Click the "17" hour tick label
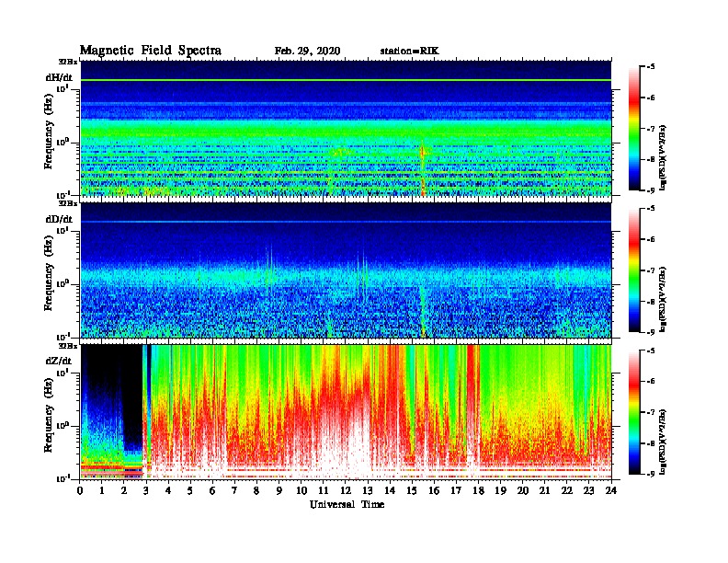 [x=456, y=490]
